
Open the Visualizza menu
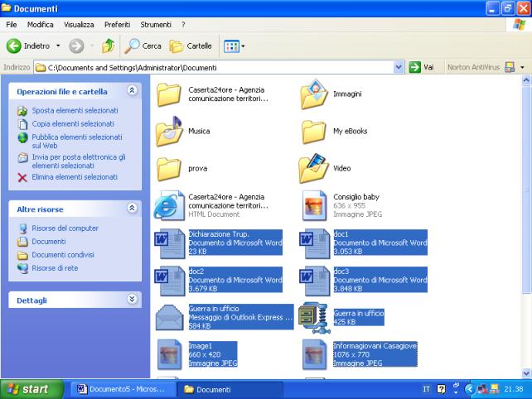(79, 25)
